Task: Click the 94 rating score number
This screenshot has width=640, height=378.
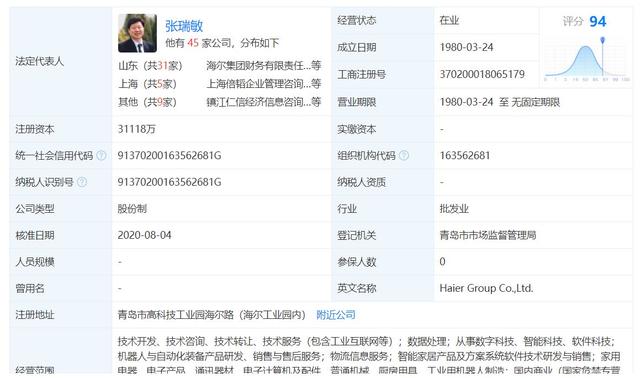Action: [598, 21]
